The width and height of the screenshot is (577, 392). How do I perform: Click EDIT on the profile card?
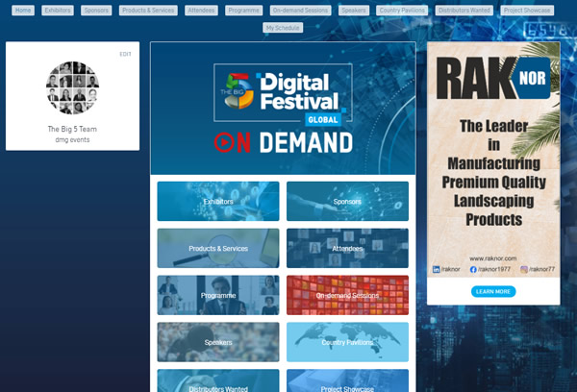(125, 55)
